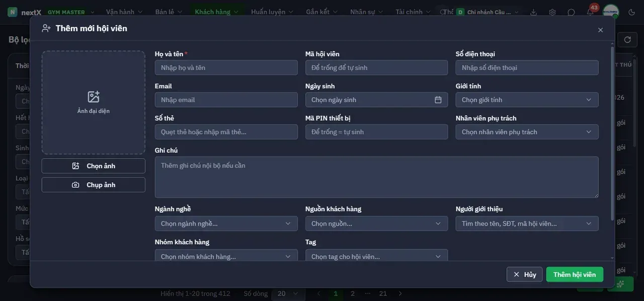Image resolution: width=644 pixels, height=301 pixels.
Task: Change the Số dòng rows-per-page dropdown
Action: tap(288, 293)
